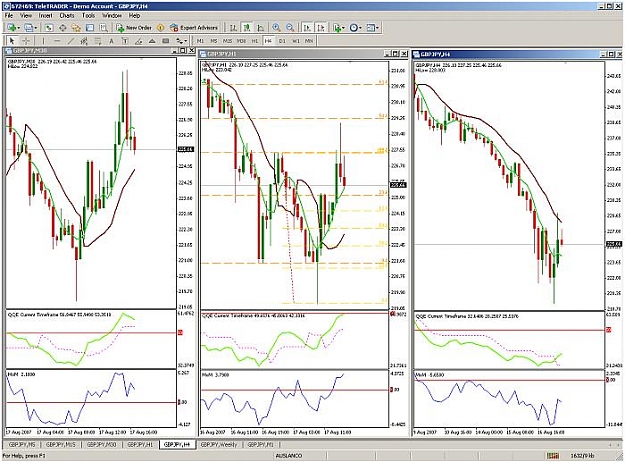Zoom out the chart with magnifier minus
The image size is (625, 462).
(290, 28)
